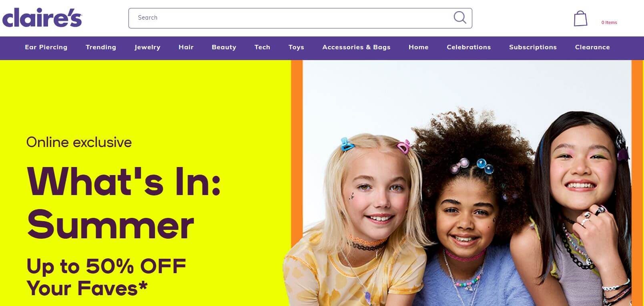Open the Beauty menu item
Image resolution: width=644 pixels, height=306 pixels.
224,47
